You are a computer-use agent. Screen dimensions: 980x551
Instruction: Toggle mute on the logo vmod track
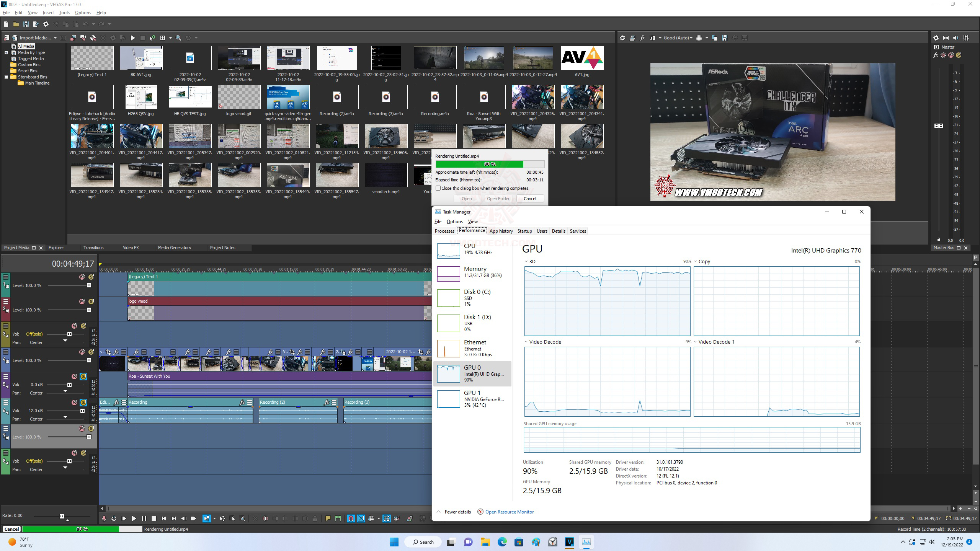tap(82, 302)
